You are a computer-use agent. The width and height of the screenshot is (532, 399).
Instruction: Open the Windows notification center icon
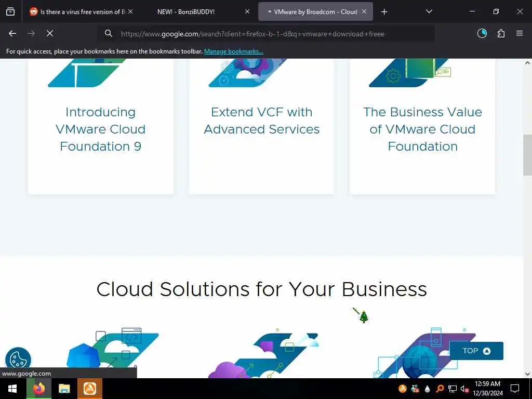(x=515, y=389)
